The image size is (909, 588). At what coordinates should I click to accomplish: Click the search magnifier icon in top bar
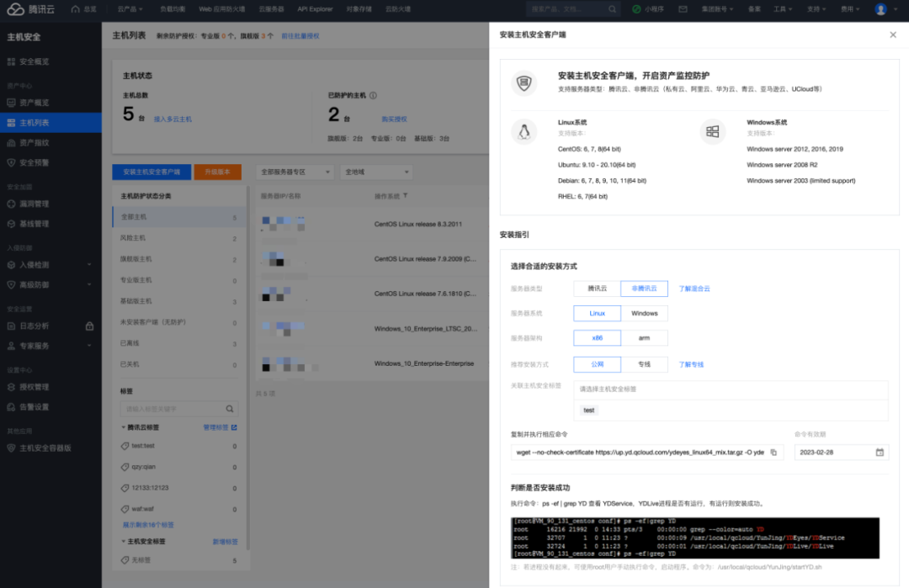coord(612,9)
